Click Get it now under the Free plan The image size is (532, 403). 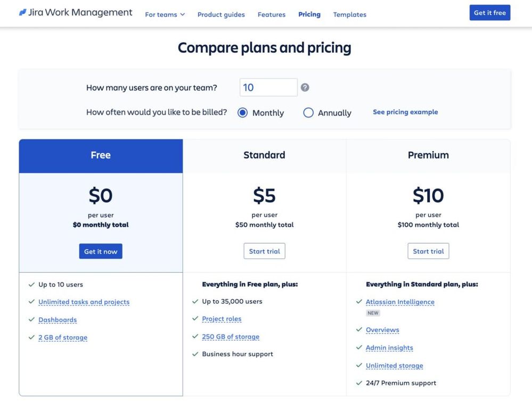(x=100, y=251)
